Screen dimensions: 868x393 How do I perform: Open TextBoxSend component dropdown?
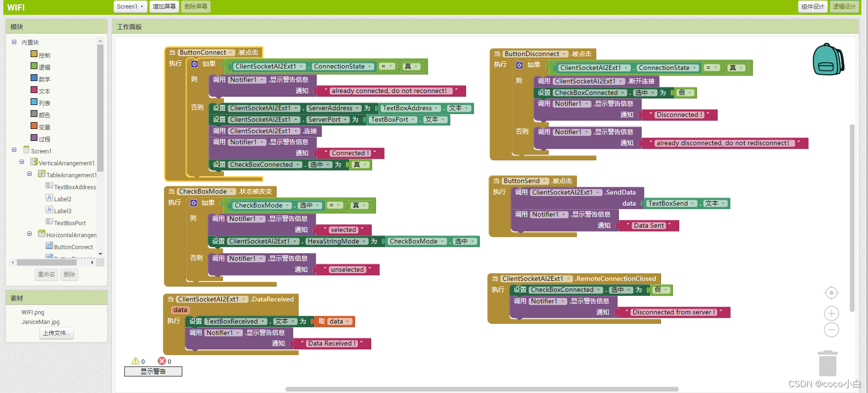tap(672, 204)
